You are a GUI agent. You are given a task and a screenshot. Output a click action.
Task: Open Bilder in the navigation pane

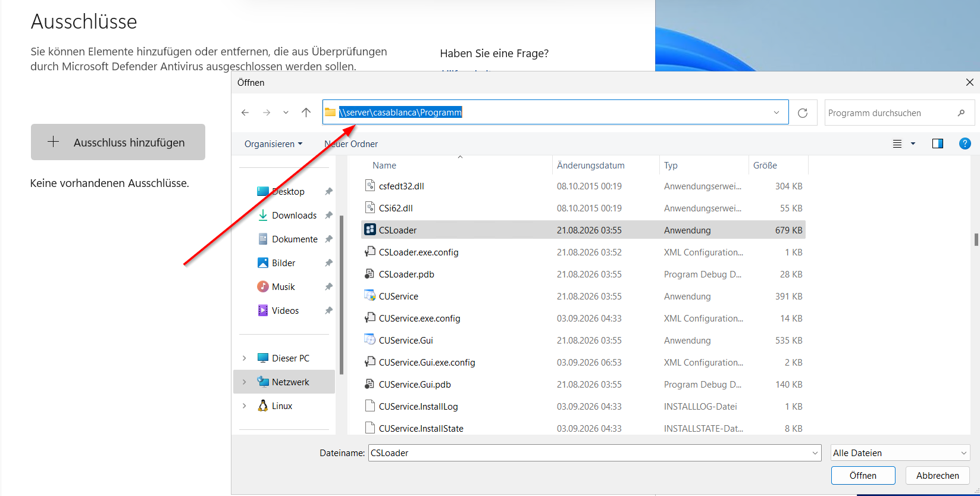click(x=283, y=263)
